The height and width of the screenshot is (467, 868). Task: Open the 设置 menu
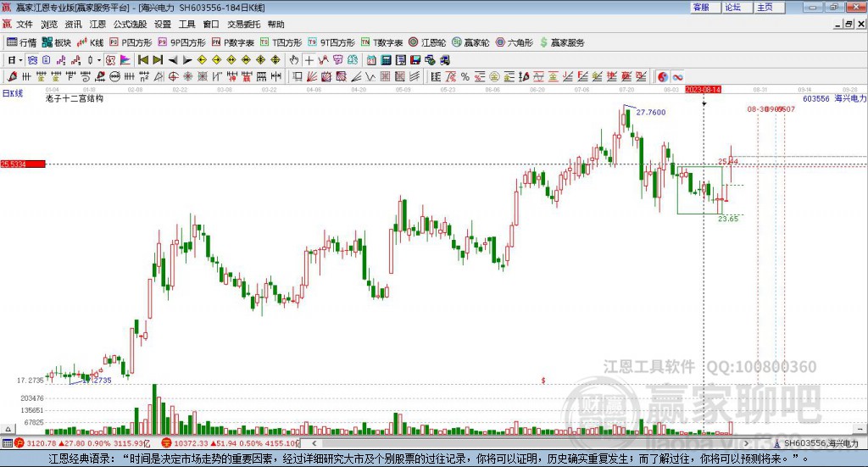coord(163,25)
